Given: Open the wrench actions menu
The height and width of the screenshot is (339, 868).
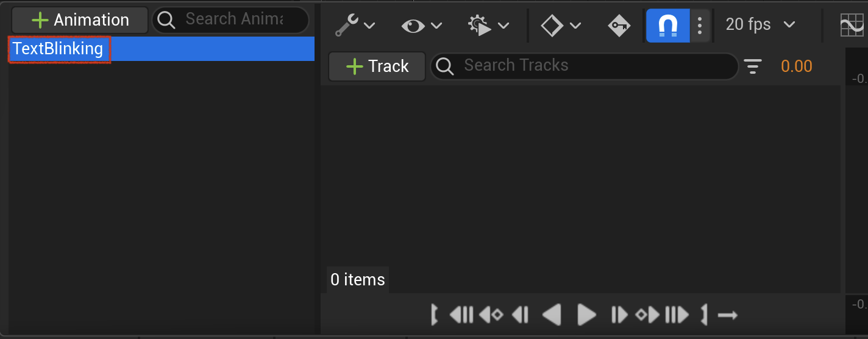Looking at the screenshot, I should click(355, 25).
